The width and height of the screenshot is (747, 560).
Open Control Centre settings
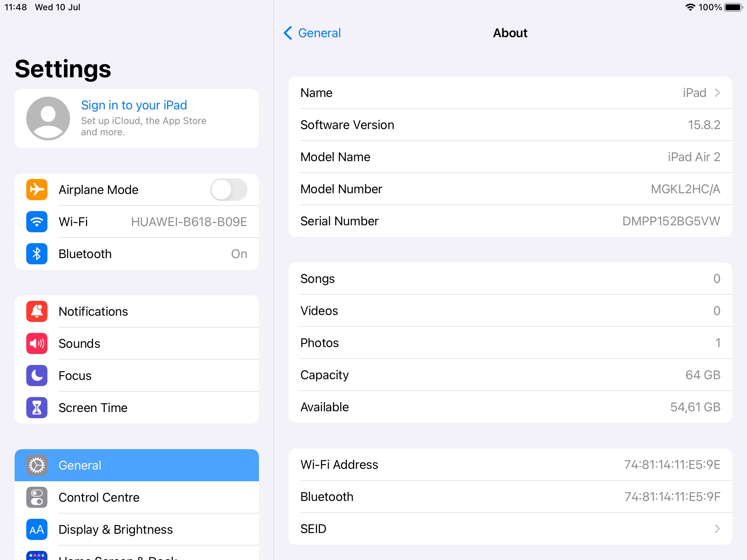(x=137, y=497)
